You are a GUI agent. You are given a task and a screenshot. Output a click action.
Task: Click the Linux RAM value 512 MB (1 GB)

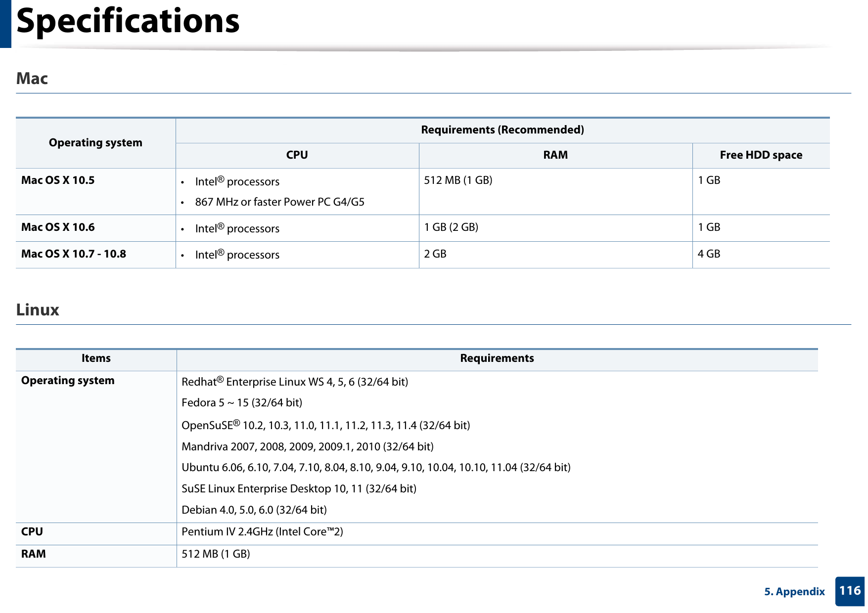[216, 554]
